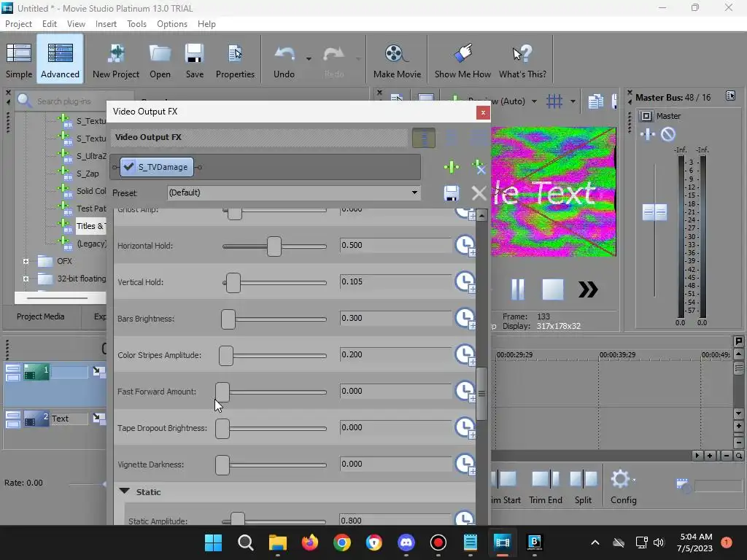Switch to Simple mode
The image size is (747, 560).
click(x=19, y=60)
